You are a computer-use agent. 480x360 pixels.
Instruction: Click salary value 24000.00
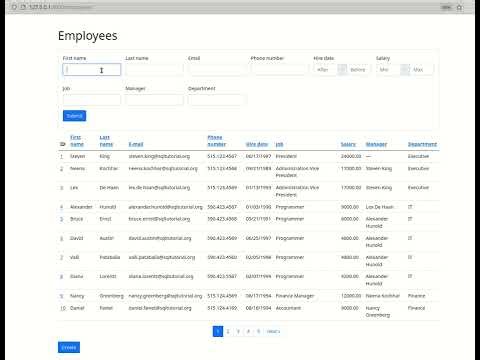[x=351, y=156]
